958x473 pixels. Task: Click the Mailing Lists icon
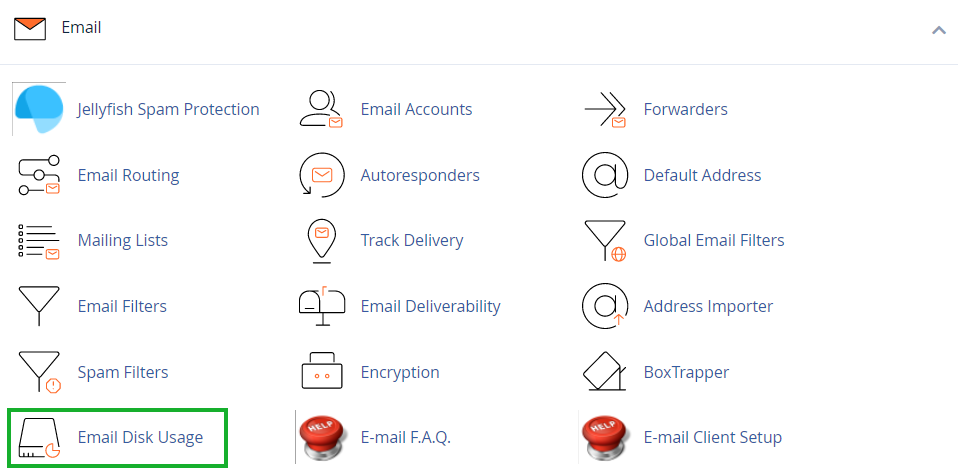pos(39,241)
